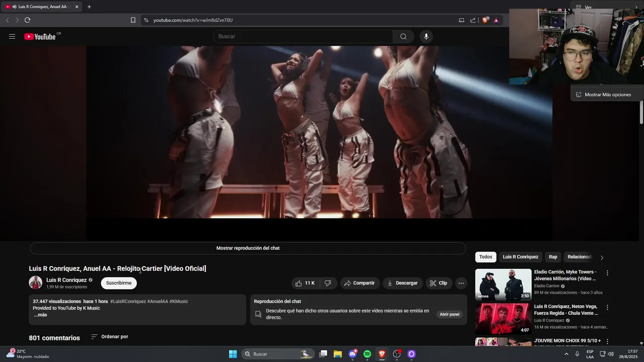Focus the YouTube Buscar search field

(x=303, y=36)
